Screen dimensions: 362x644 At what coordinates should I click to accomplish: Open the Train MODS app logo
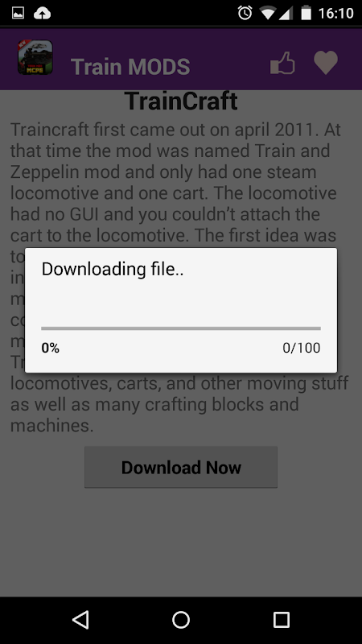pos(35,57)
